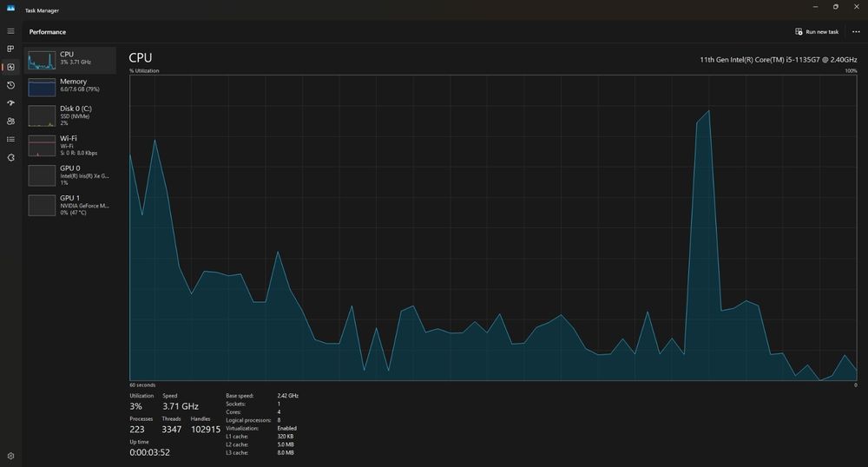Screen dimensions: 868x467
Task: Open the hamburger navigation menu
Action: pos(10,31)
